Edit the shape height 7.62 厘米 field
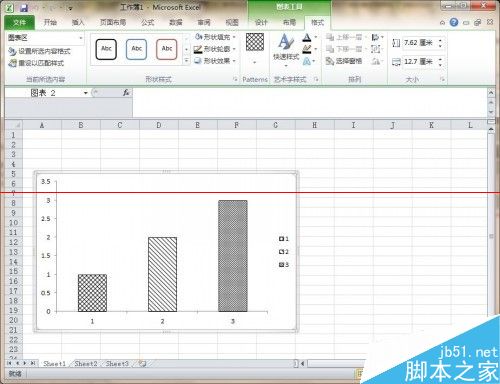 tap(420, 43)
